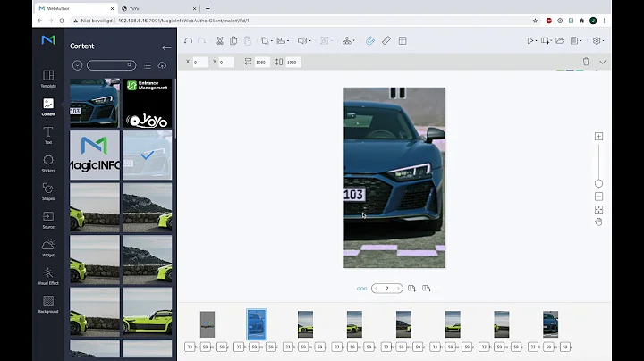Click the content search field
644x361 pixels.
(111, 65)
